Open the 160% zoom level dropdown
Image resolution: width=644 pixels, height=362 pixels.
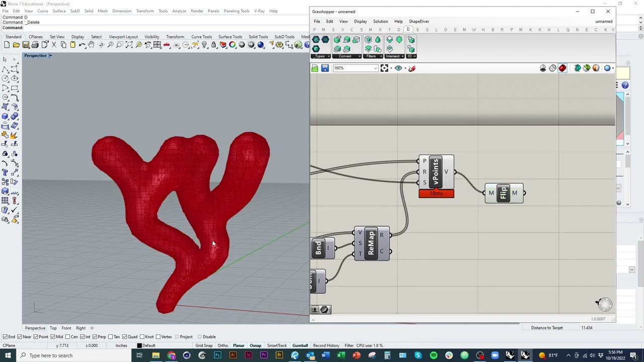[355, 68]
